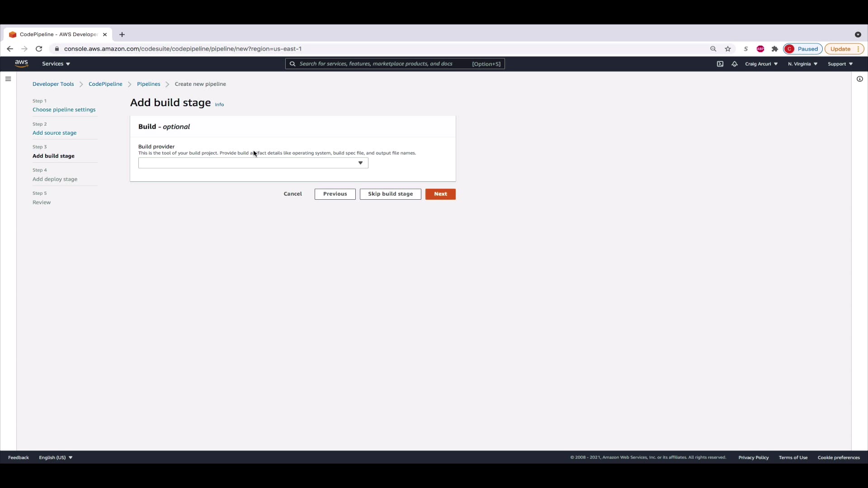Expand the Services menu
The height and width of the screenshot is (488, 868).
(56, 64)
